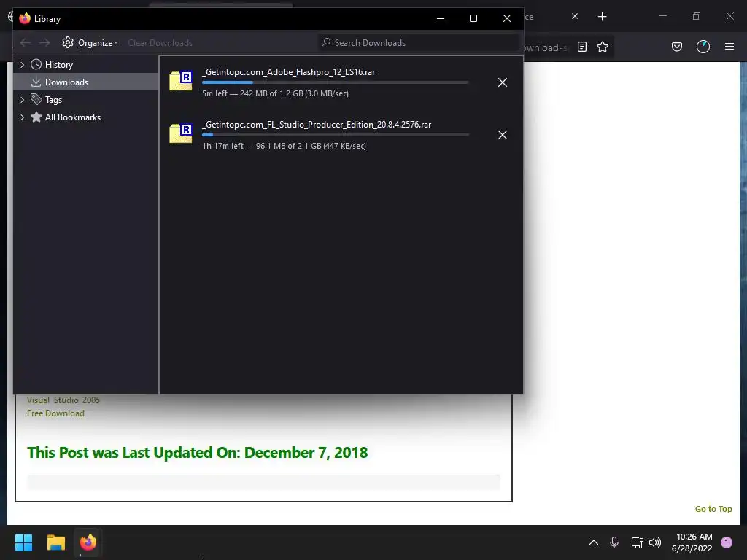Screen dimensions: 747x560
Task: Open the Visual Studio 2005 Free Download link
Action: tap(63, 407)
